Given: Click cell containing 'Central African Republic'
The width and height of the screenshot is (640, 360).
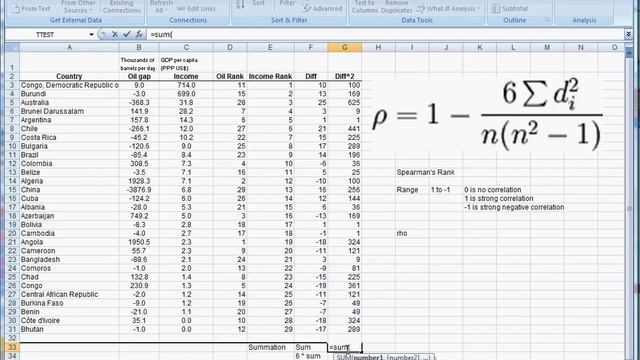Looking at the screenshot, I should (69, 294).
